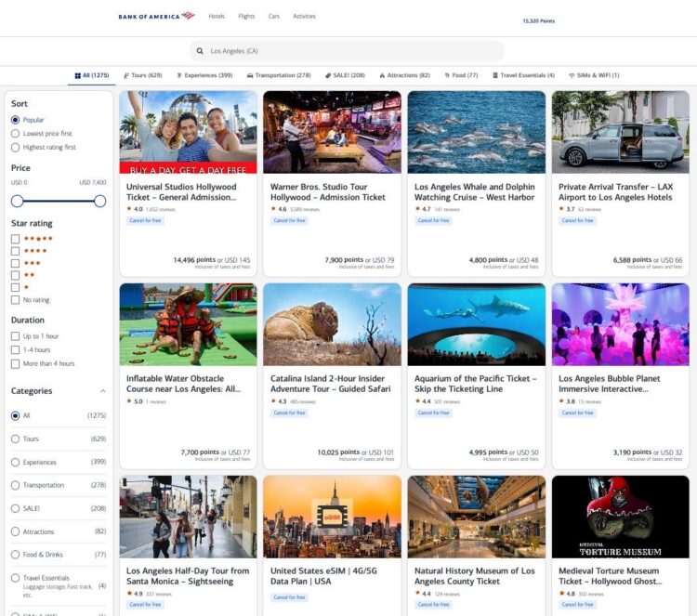The width and height of the screenshot is (697, 616).
Task: Select the SALE! category radio button
Action: tap(16, 508)
